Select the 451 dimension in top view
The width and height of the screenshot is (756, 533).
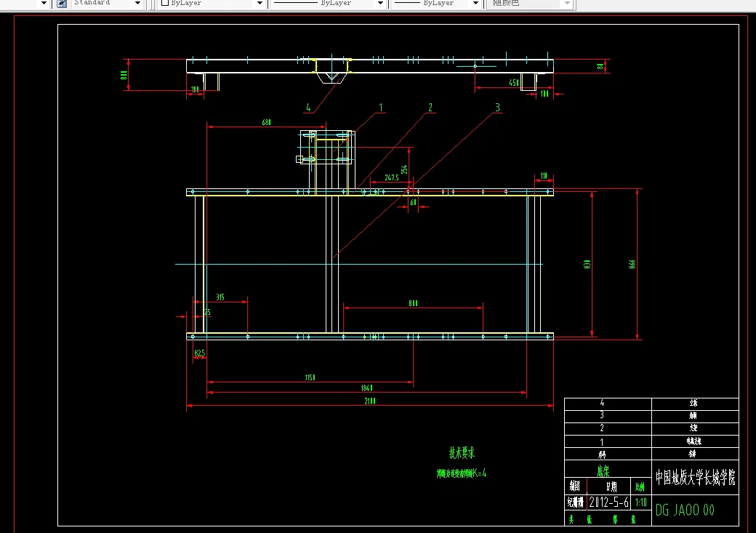514,83
